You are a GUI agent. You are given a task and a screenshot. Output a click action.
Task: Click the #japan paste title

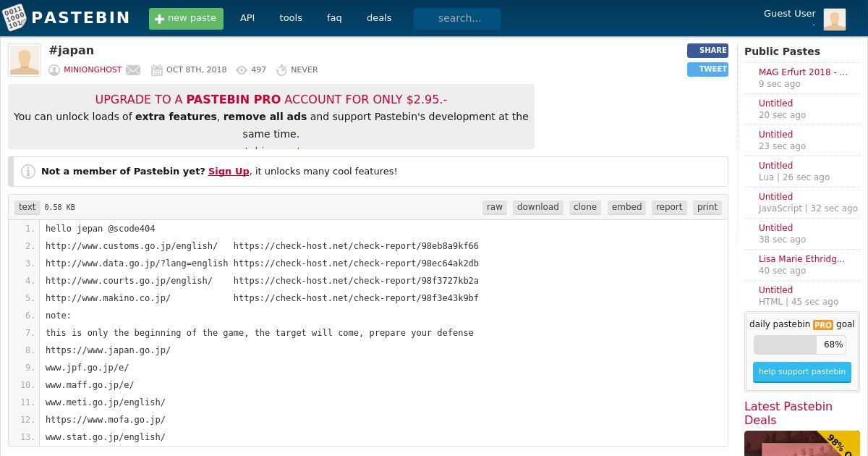point(72,51)
